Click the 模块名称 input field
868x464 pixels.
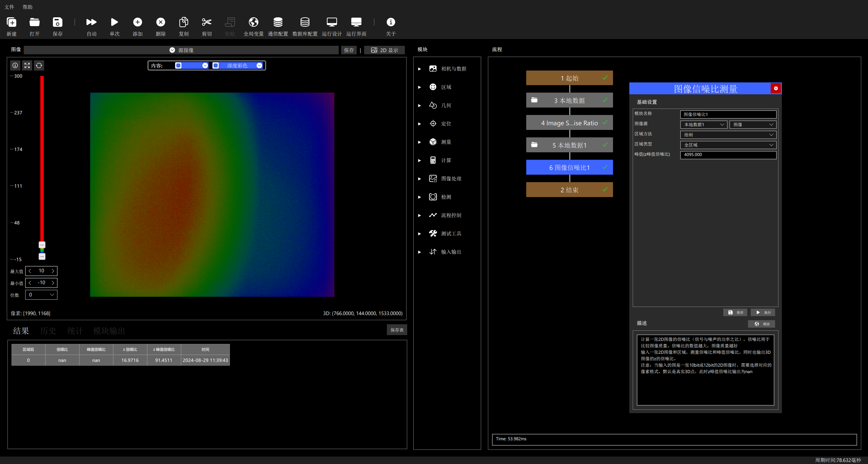point(728,114)
